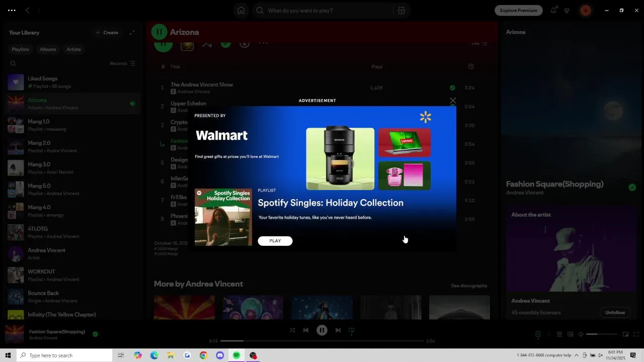This screenshot has width=644, height=362.
Task: Open Andrea Vincent artist in library
Action: 72,254
